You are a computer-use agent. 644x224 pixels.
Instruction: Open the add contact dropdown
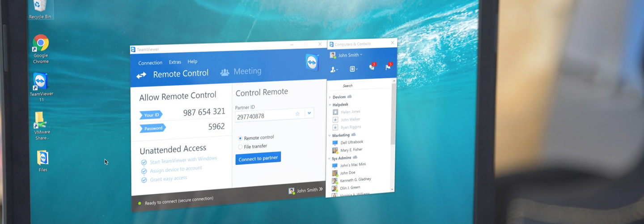pos(334,69)
